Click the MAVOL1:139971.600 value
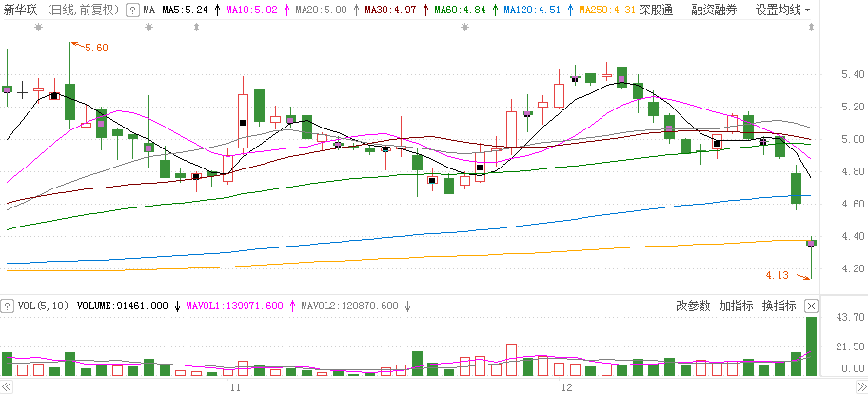The height and width of the screenshot is (395, 868). (235, 306)
